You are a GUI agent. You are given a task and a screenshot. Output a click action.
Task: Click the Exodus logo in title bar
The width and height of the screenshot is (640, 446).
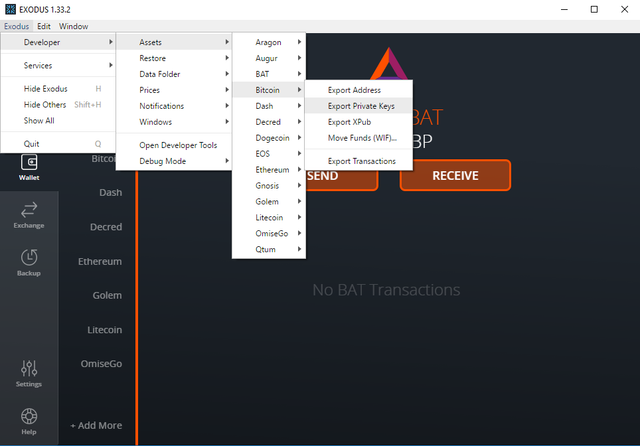pos(11,8)
